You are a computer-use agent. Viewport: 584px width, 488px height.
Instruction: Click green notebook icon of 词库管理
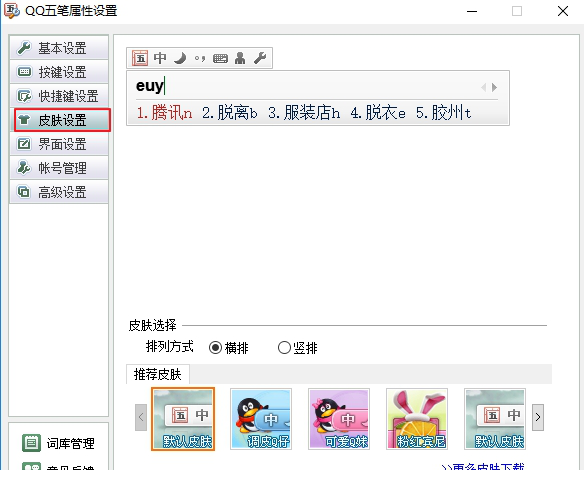[31, 443]
